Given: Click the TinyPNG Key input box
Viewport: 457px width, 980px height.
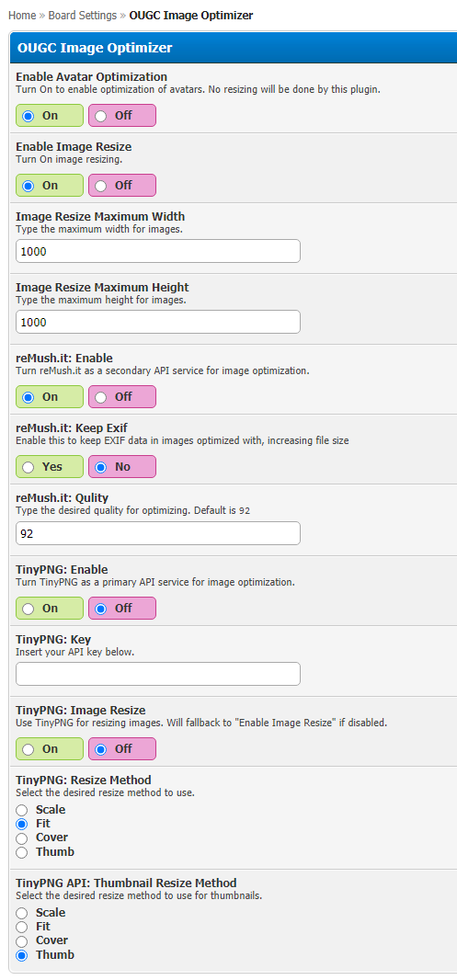Looking at the screenshot, I should tap(158, 675).
